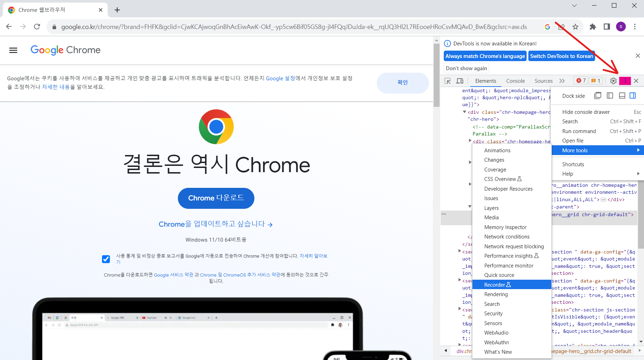Image resolution: width=644 pixels, height=360 pixels.
Task: Click Always match Chrome's language button
Action: (x=485, y=56)
